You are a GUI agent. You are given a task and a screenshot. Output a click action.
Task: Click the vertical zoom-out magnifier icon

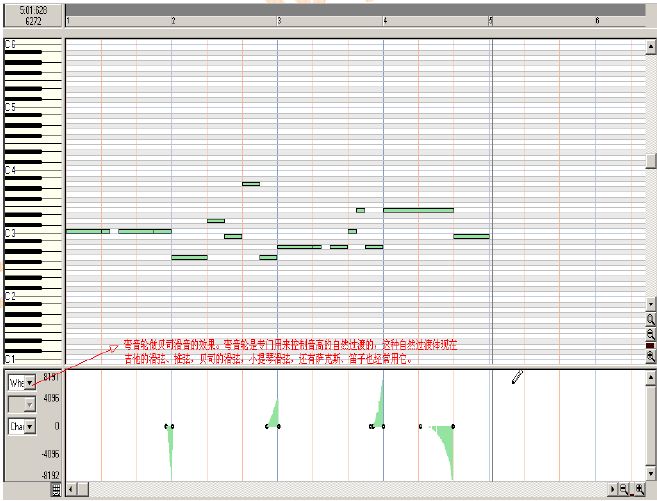650,334
